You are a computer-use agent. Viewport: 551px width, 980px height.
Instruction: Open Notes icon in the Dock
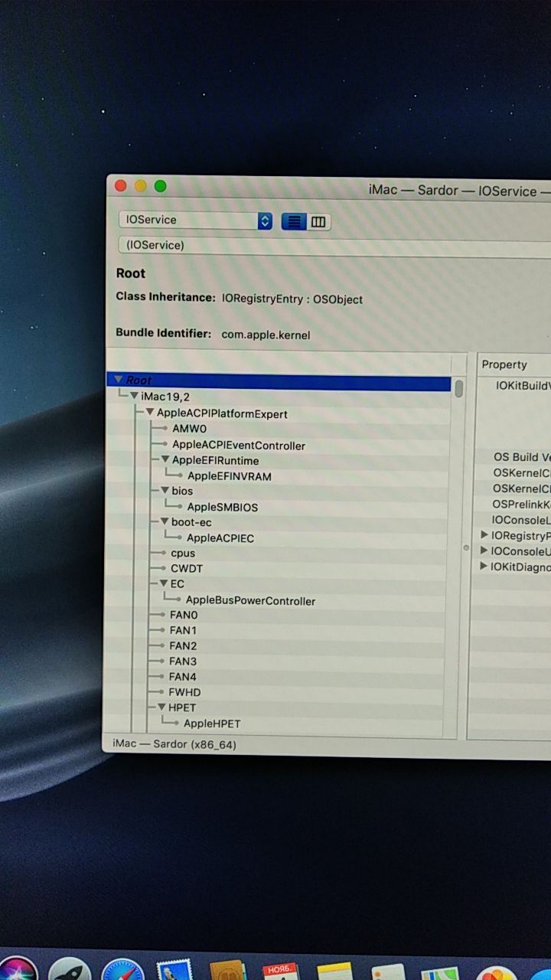[x=334, y=972]
